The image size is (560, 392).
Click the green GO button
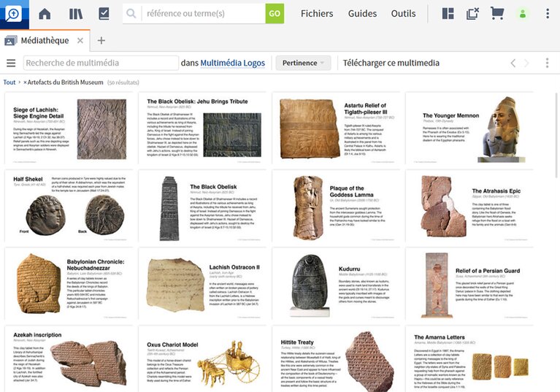[x=275, y=14]
